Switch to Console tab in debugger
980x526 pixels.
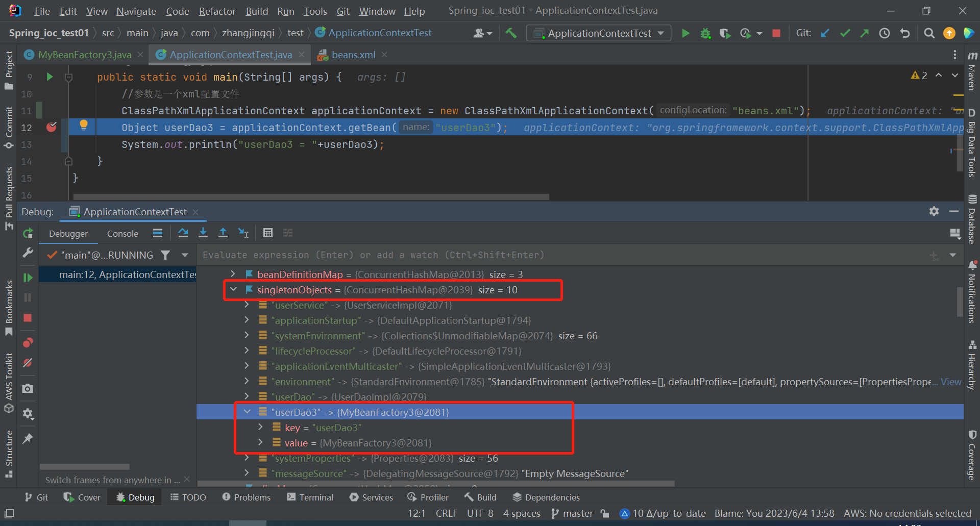click(122, 234)
